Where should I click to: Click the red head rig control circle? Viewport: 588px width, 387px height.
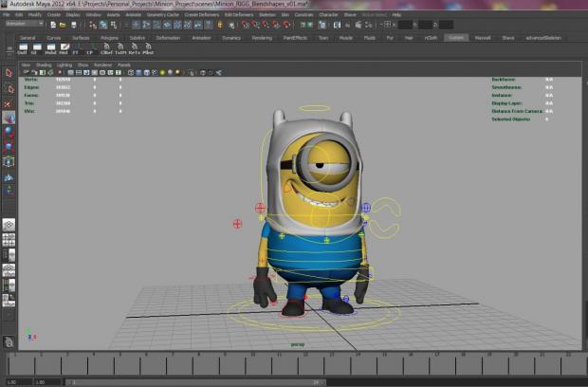point(261,207)
